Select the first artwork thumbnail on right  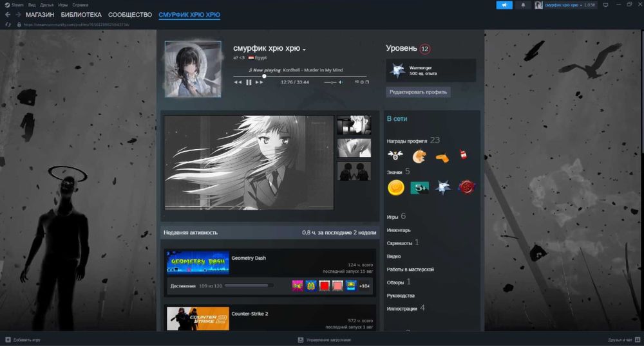(354, 125)
